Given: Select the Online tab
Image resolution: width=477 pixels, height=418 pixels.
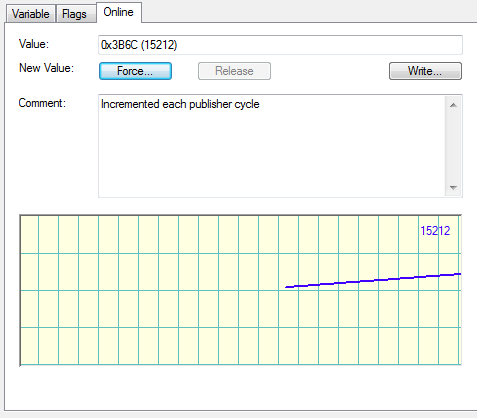Looking at the screenshot, I should [x=119, y=12].
